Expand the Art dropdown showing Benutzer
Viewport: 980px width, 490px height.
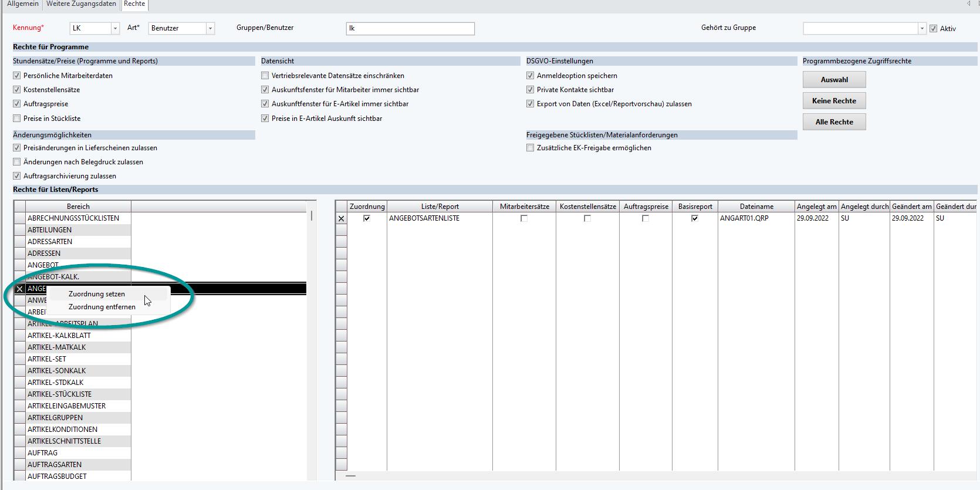pos(210,28)
